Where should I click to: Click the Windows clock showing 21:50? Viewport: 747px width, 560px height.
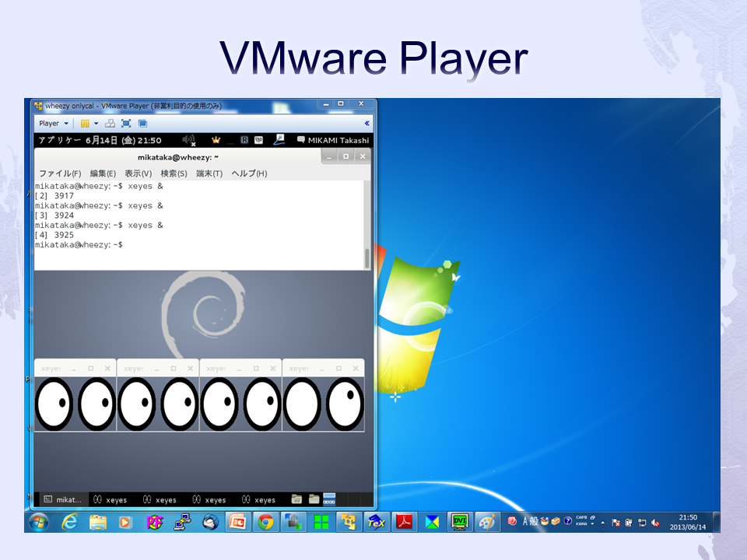click(x=687, y=522)
